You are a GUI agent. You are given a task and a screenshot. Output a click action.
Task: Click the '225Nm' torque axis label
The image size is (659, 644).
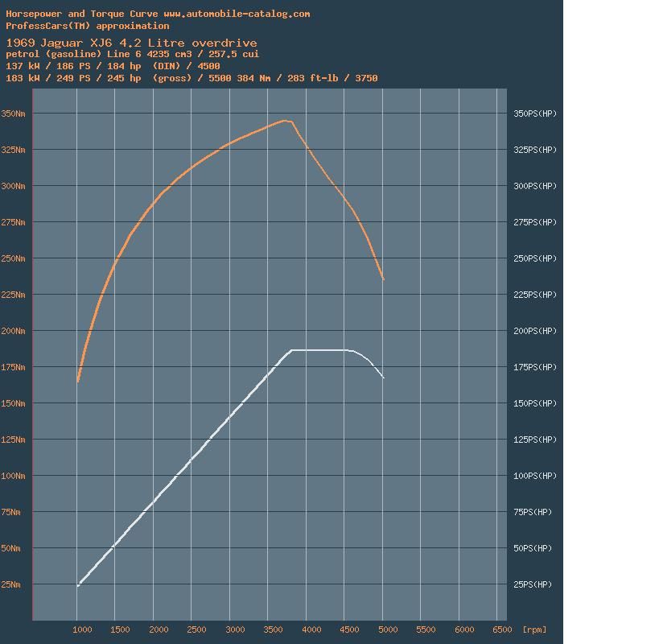(x=13, y=295)
